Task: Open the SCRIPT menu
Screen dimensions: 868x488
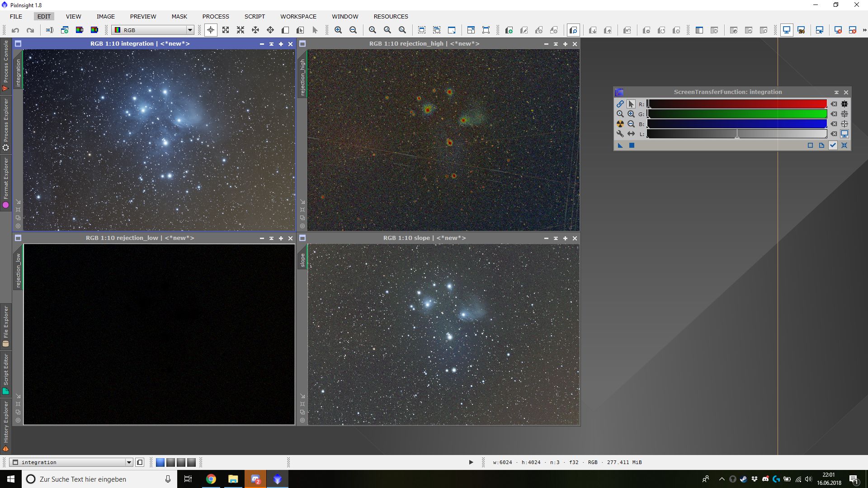Action: click(255, 16)
